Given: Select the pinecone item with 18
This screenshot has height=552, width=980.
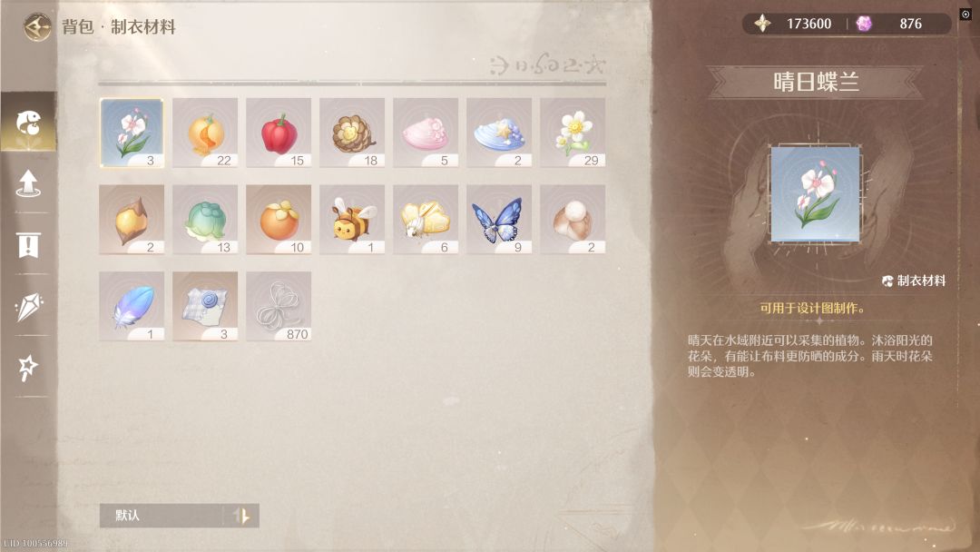Looking at the screenshot, I should (x=352, y=133).
